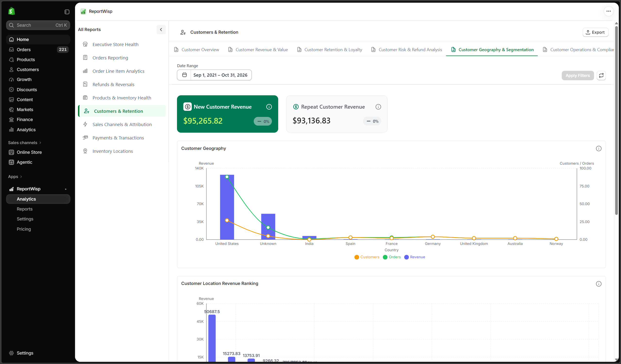
Task: Click the Export button
Action: click(595, 32)
